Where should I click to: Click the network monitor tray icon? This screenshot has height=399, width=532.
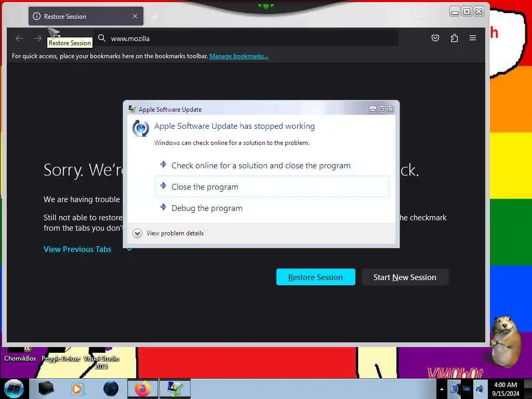(x=467, y=389)
